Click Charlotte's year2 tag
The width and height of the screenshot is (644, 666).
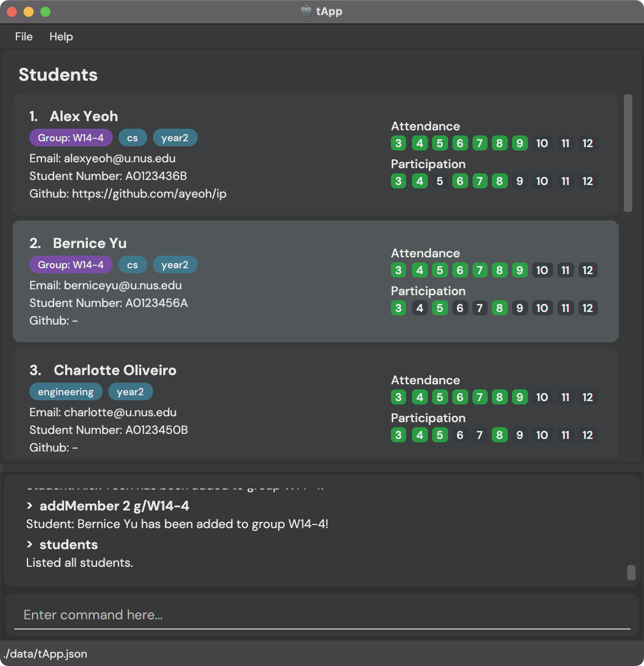pos(130,391)
